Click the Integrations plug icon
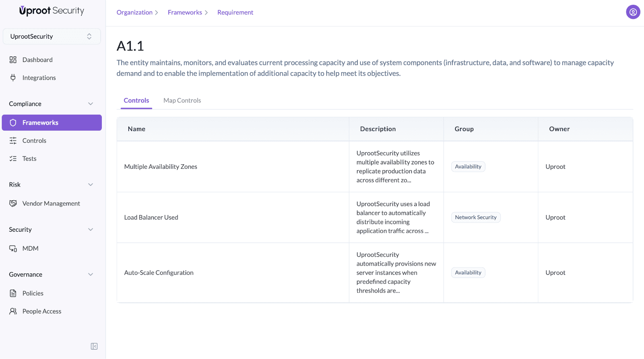The image size is (644, 359). coord(13,78)
